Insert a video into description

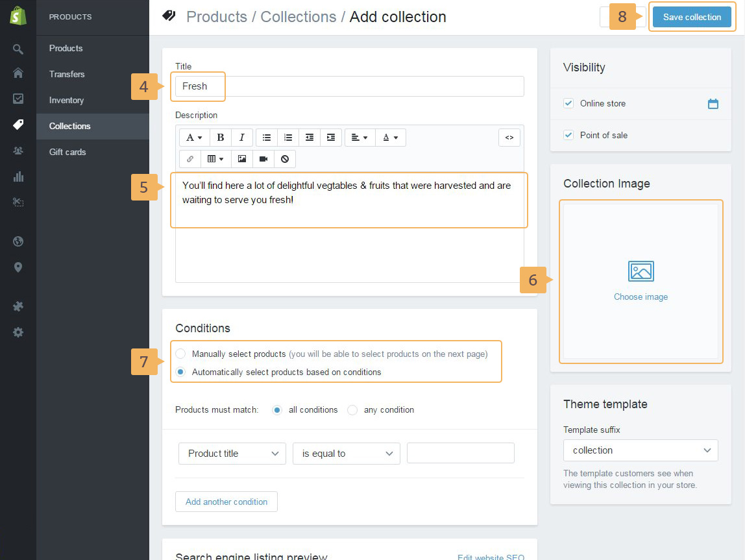[263, 159]
